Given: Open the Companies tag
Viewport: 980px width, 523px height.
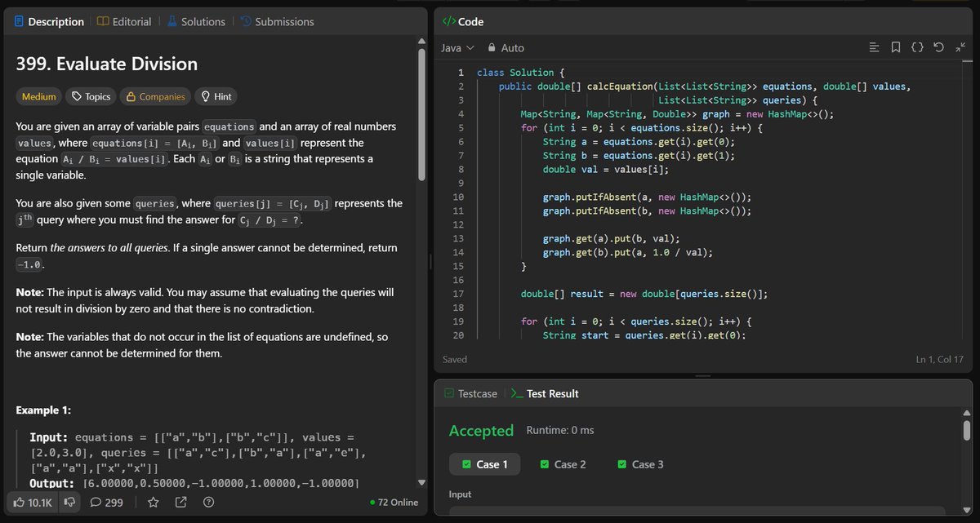Looking at the screenshot, I should tap(155, 96).
